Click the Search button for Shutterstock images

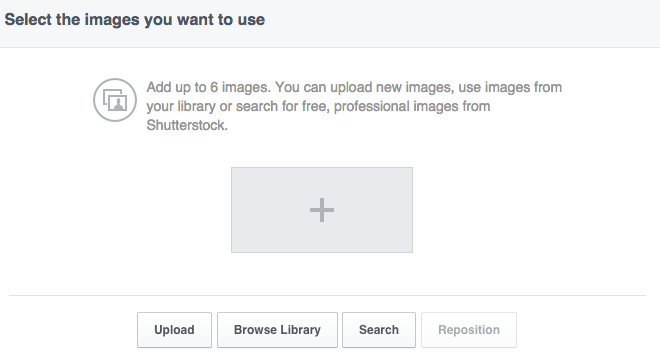pyautogui.click(x=379, y=330)
